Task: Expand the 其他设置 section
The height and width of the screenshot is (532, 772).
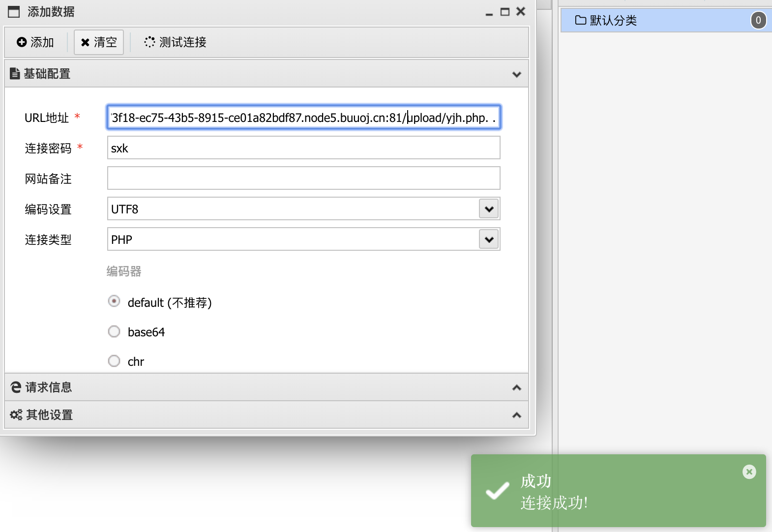Action: point(516,415)
